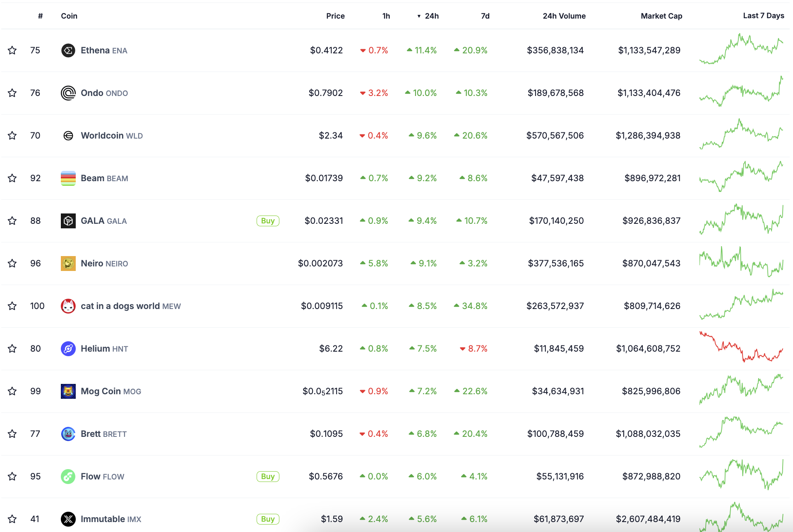Open the Immutable IMX coin name link

click(x=111, y=519)
